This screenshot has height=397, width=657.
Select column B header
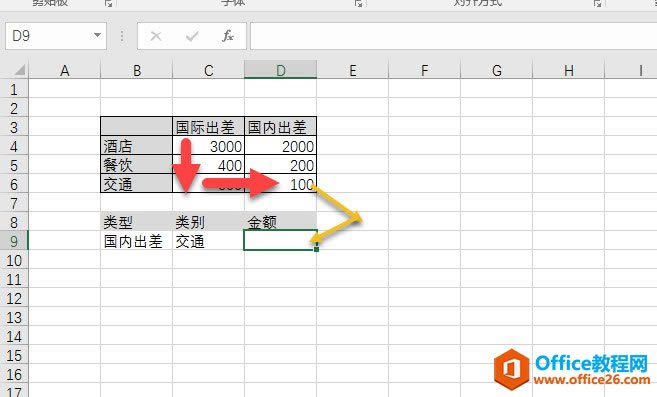click(137, 70)
